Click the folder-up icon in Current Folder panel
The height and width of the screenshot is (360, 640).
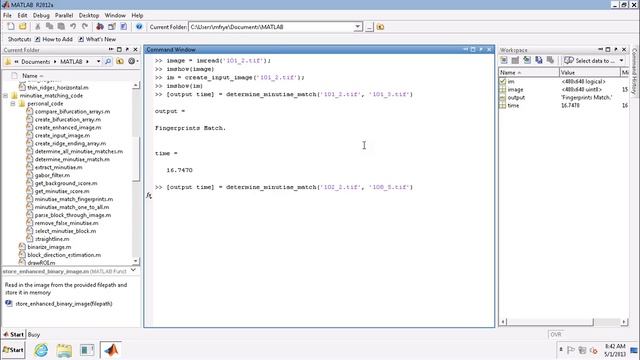pos(120,61)
